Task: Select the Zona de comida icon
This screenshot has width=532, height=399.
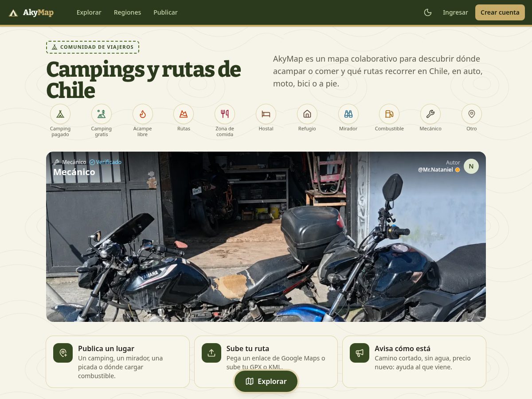Action: pyautogui.click(x=225, y=114)
